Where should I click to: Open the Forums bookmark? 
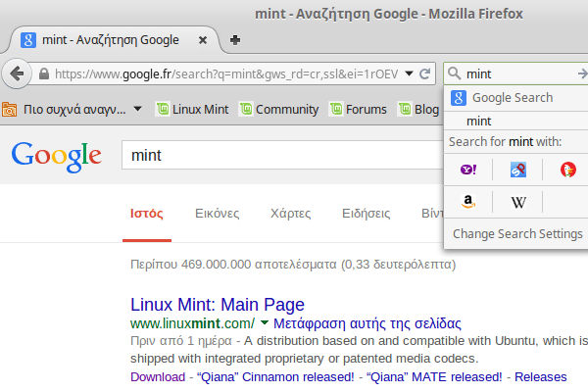point(358,109)
